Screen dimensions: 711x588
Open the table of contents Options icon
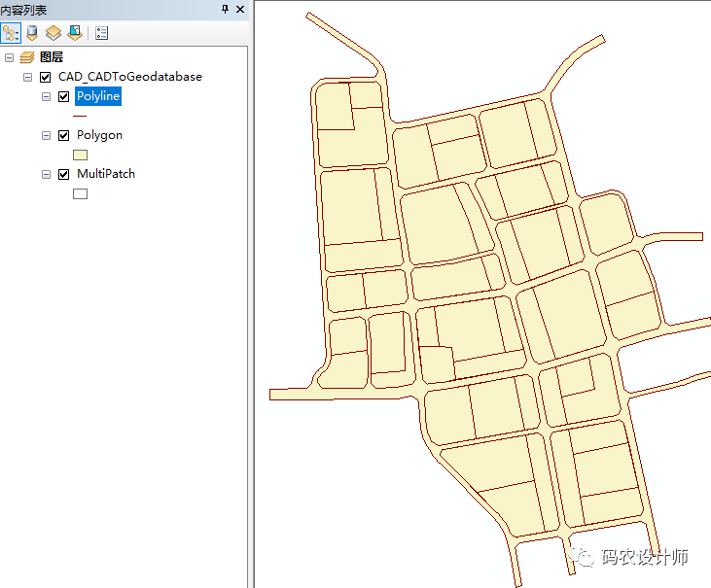pyautogui.click(x=101, y=33)
